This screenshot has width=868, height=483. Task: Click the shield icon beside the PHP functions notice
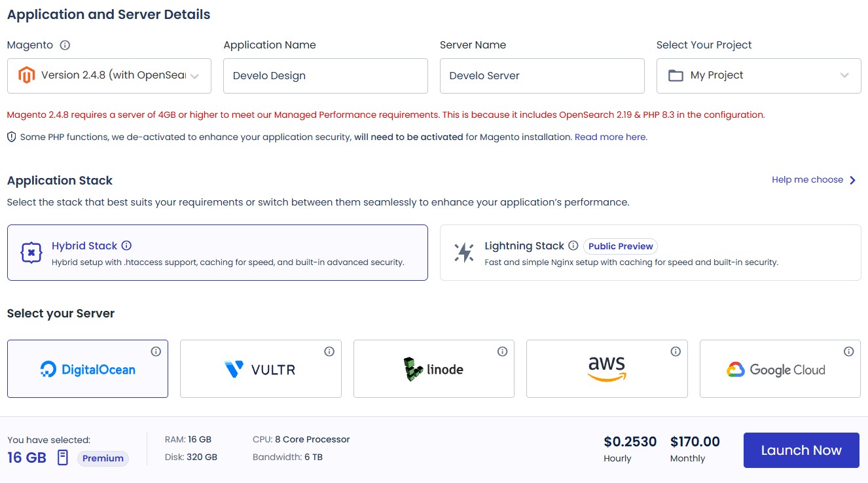click(x=11, y=137)
